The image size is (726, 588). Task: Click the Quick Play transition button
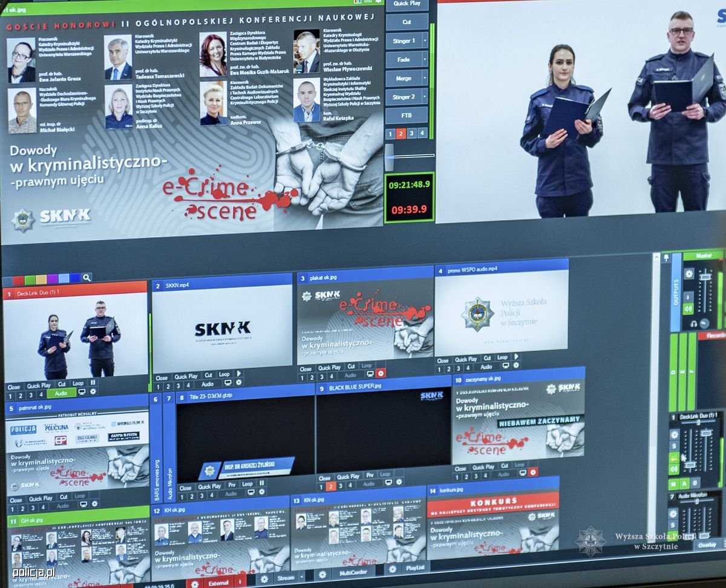(x=407, y=4)
